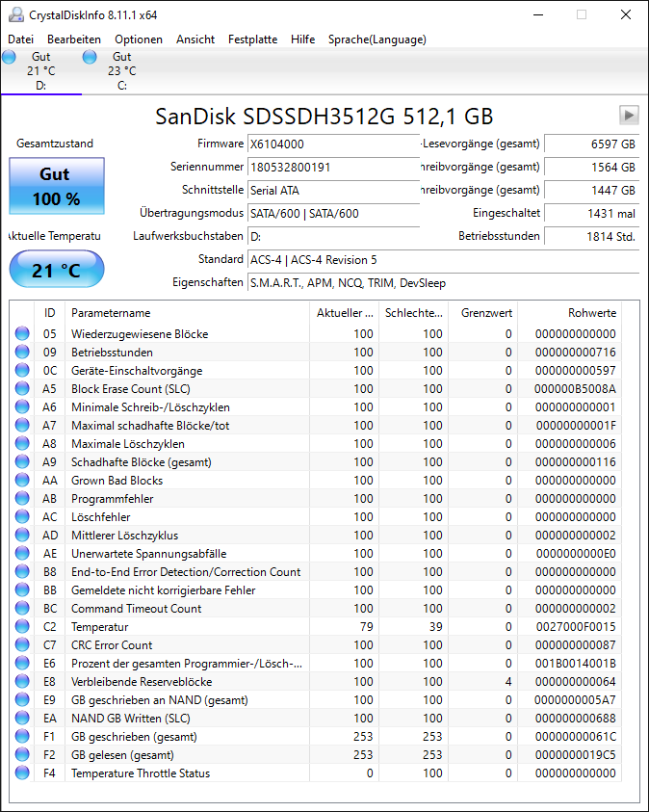This screenshot has width=649, height=812.
Task: Click status orb for Temperature Throttle Status row
Action: click(x=22, y=773)
